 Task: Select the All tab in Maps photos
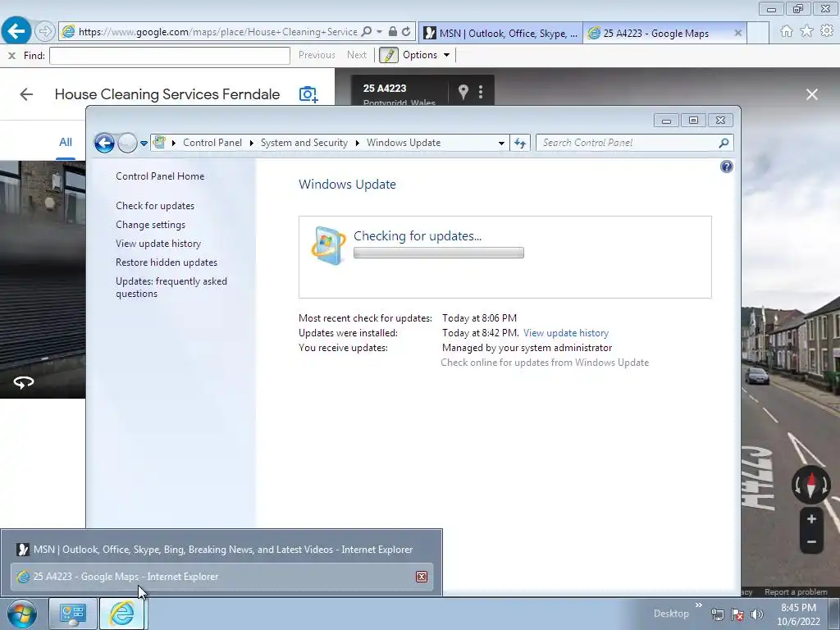(x=66, y=142)
